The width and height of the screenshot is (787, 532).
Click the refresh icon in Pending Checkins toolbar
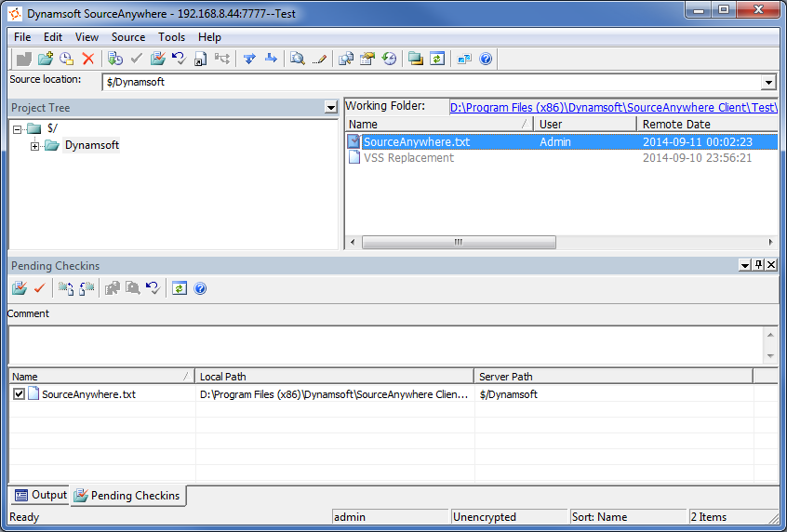(180, 288)
